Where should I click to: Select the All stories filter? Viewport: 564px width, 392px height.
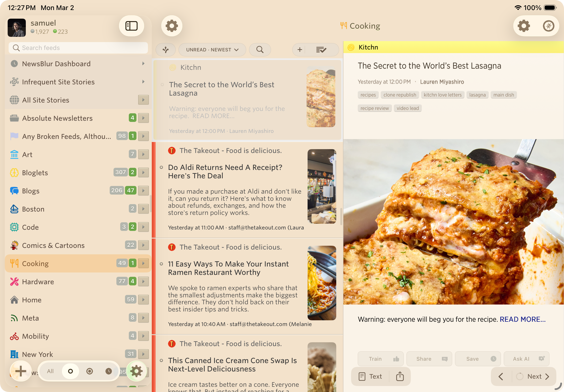coord(50,371)
